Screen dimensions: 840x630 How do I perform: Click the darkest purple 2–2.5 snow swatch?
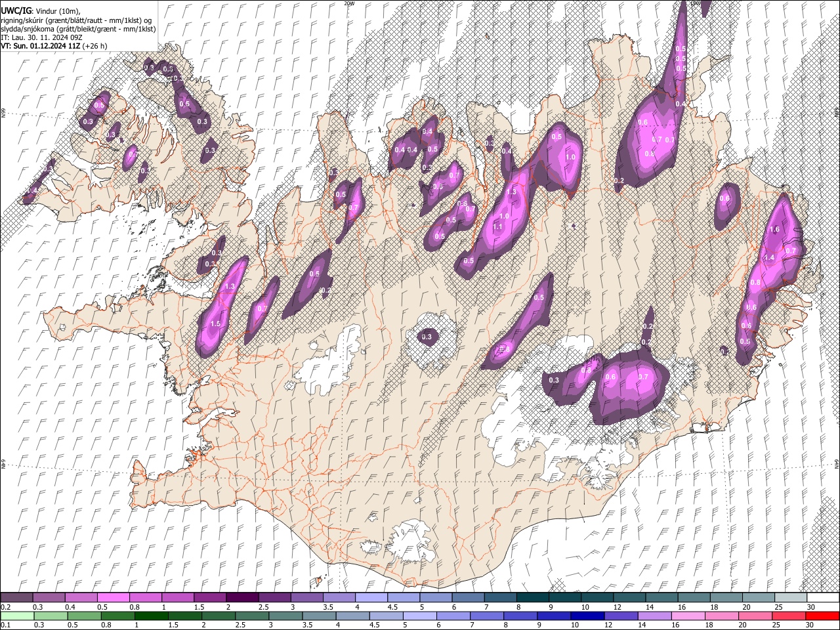click(241, 597)
